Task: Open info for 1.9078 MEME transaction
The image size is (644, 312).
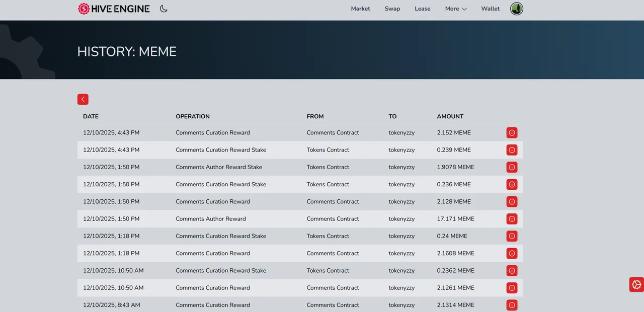Action: tap(512, 167)
